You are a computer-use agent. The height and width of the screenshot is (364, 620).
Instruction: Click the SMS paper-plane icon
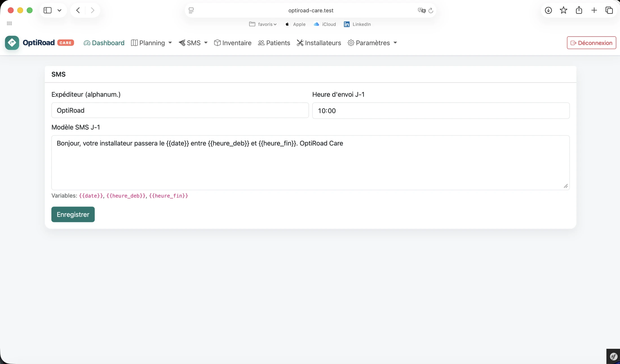(182, 43)
